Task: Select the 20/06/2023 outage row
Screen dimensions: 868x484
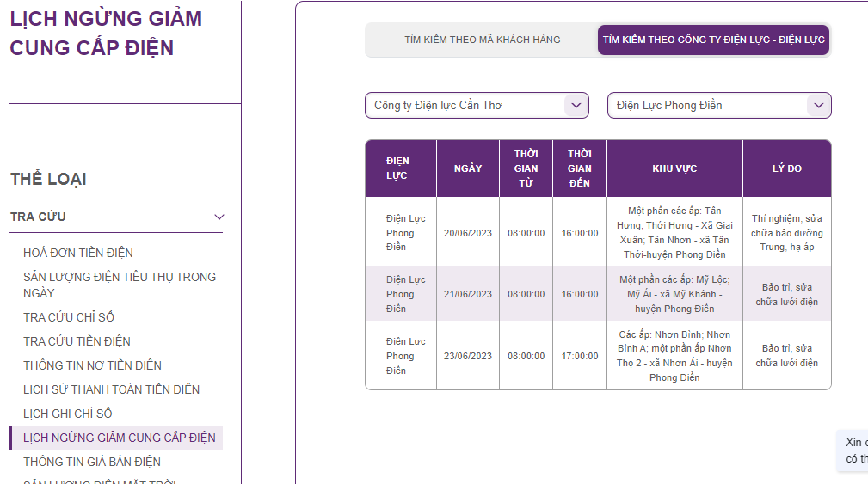Action: pyautogui.click(x=468, y=233)
